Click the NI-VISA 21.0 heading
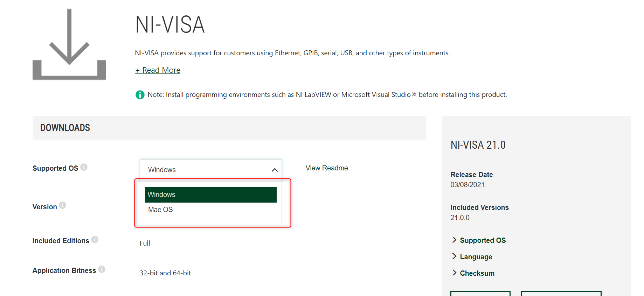The width and height of the screenshot is (644, 296). click(478, 145)
